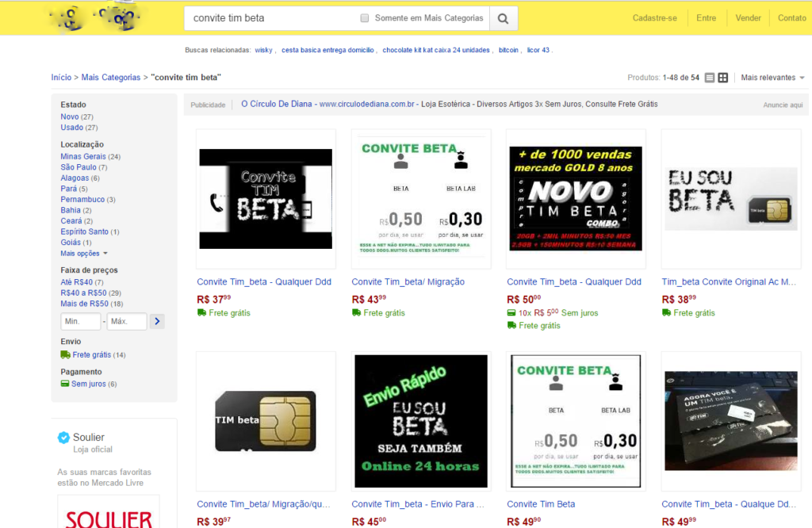Click the Mín. price input field
This screenshot has width=812, height=528.
point(80,321)
